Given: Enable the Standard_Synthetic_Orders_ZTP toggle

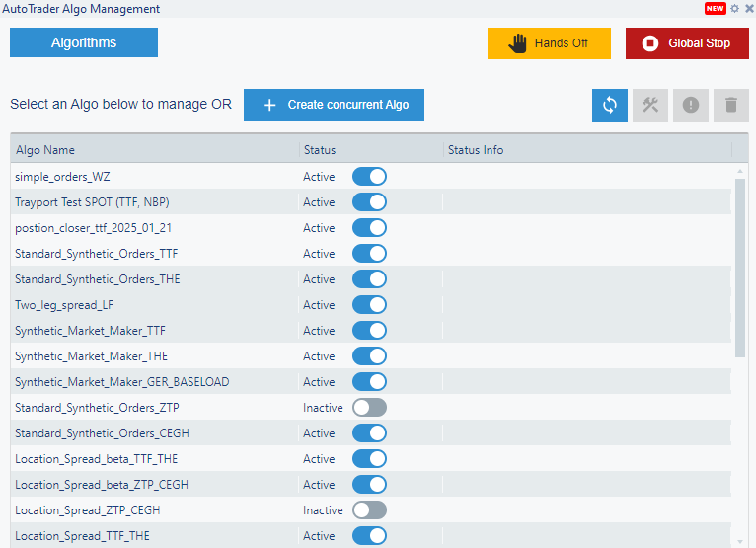Looking at the screenshot, I should tap(369, 408).
